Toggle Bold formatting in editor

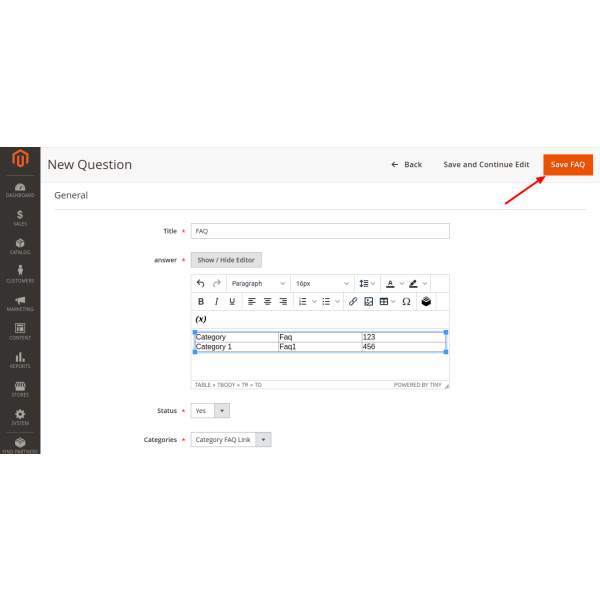click(x=201, y=302)
